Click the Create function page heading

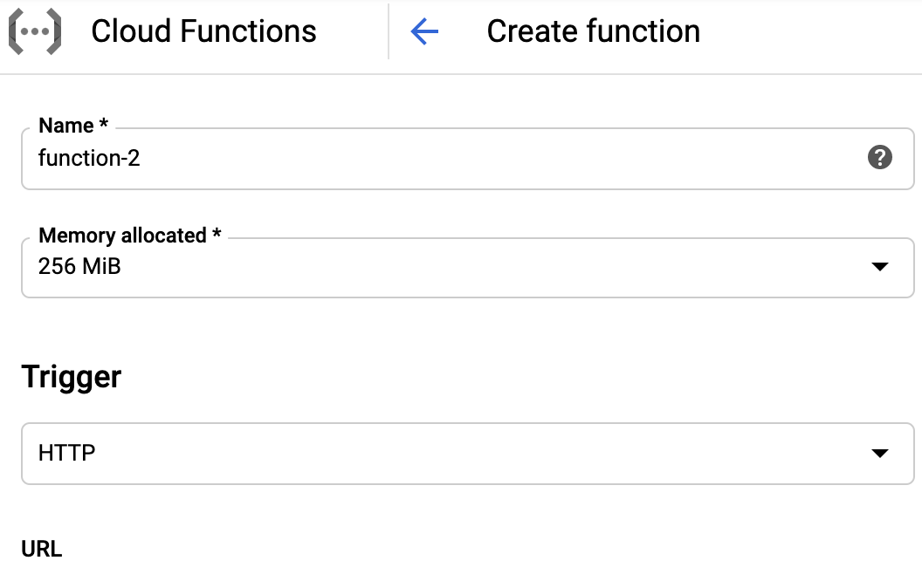[x=594, y=31]
